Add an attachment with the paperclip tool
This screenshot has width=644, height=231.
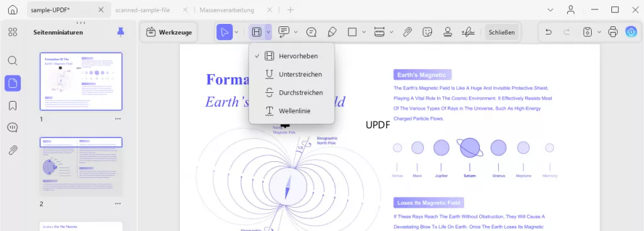(x=407, y=32)
